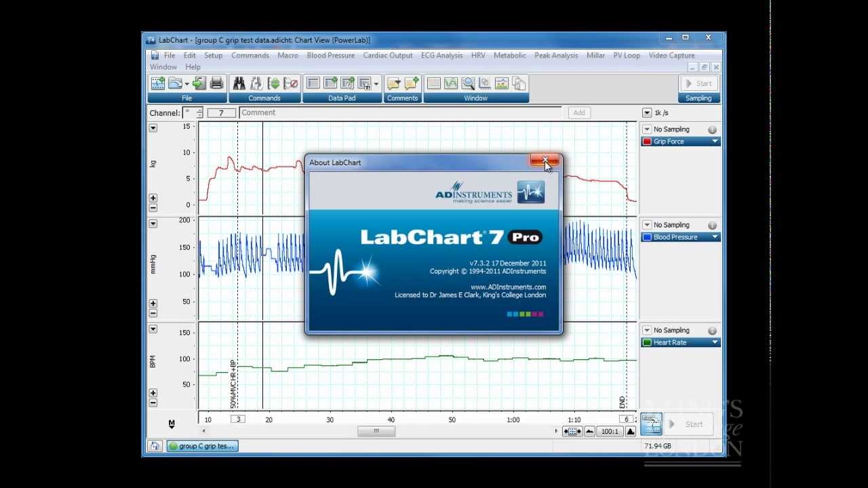Click the Comment text field
The image size is (868, 488).
click(x=401, y=113)
